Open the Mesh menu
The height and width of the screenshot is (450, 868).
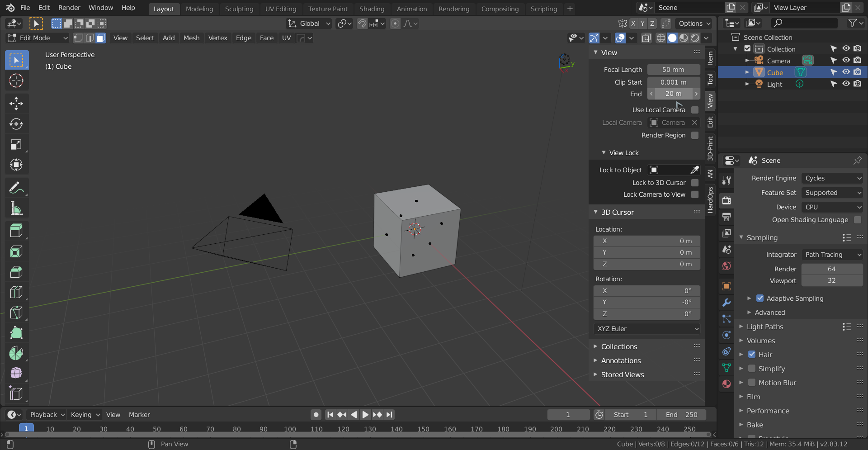coord(191,38)
